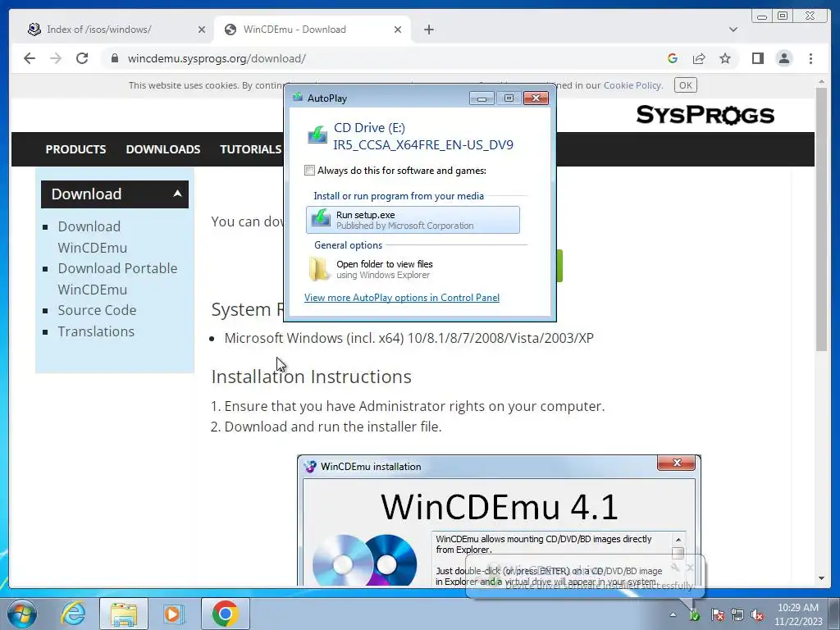This screenshot has width=840, height=630.
Task: Open Download Portable WinCDEmu link
Action: pyautogui.click(x=117, y=279)
